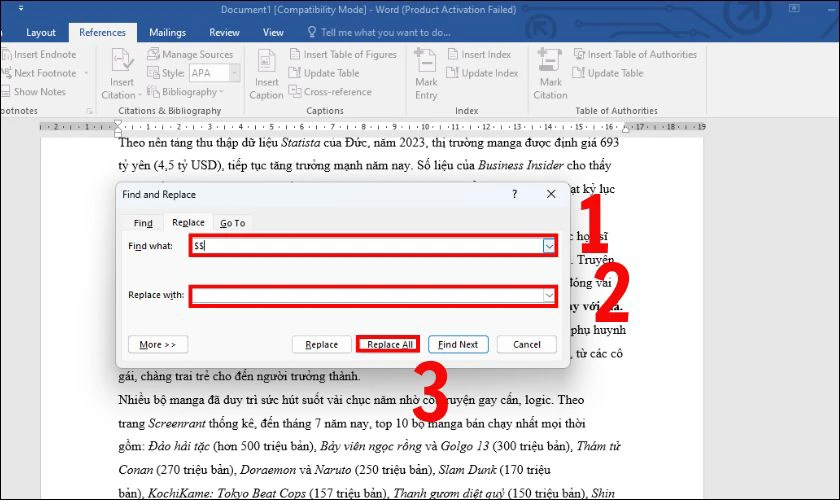This screenshot has width=840, height=500.
Task: Click the Replace All button
Action: [389, 345]
